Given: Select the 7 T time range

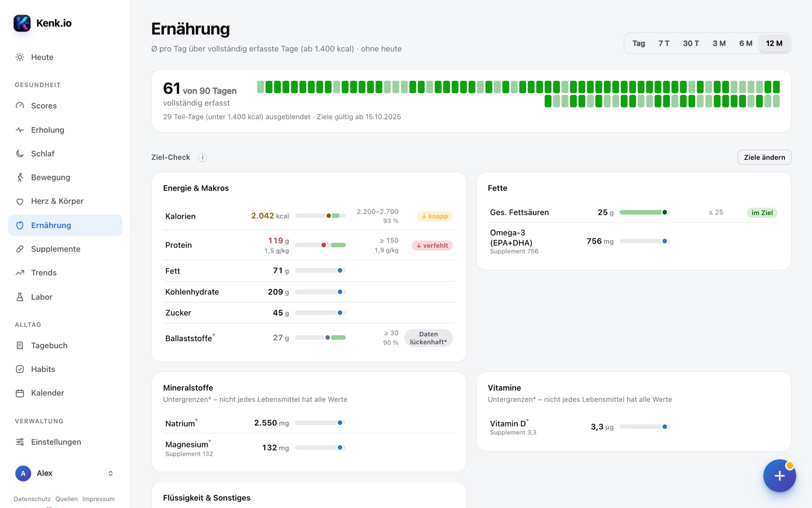Looking at the screenshot, I should pos(664,44).
